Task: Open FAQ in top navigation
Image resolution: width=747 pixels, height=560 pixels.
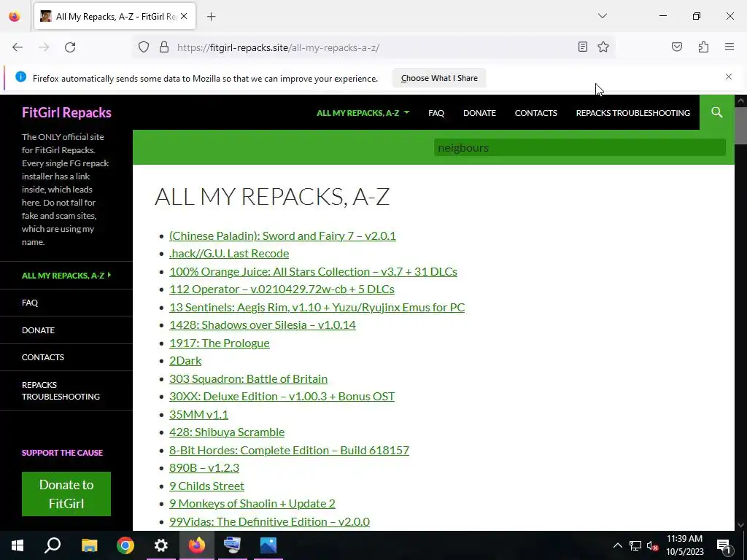Action: (436, 113)
